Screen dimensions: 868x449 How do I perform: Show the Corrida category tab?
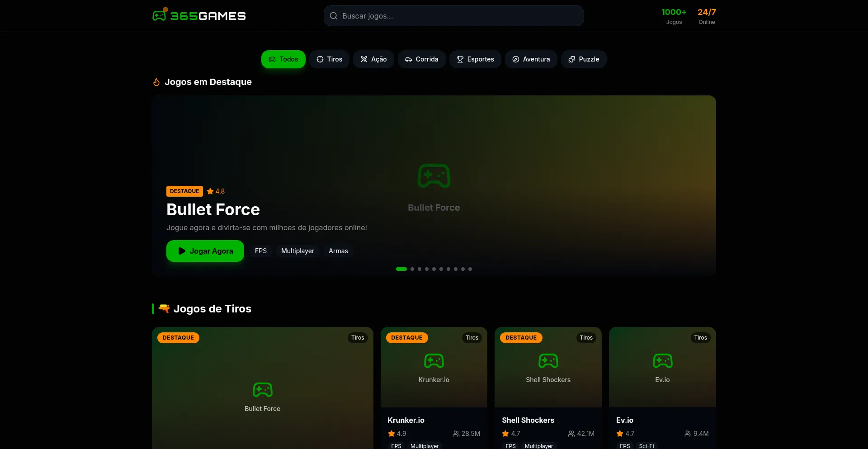422,59
